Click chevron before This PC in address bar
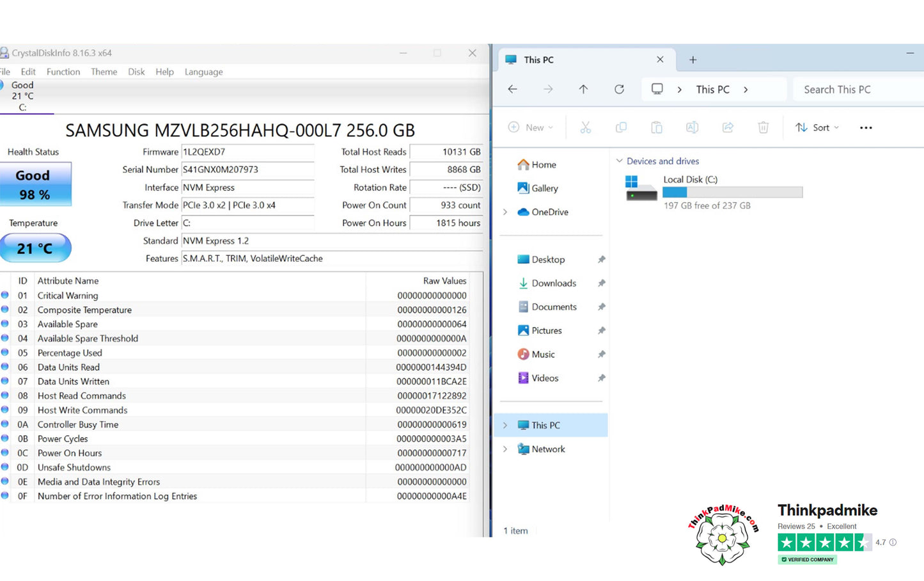The height and width of the screenshot is (581, 924). coord(679,90)
